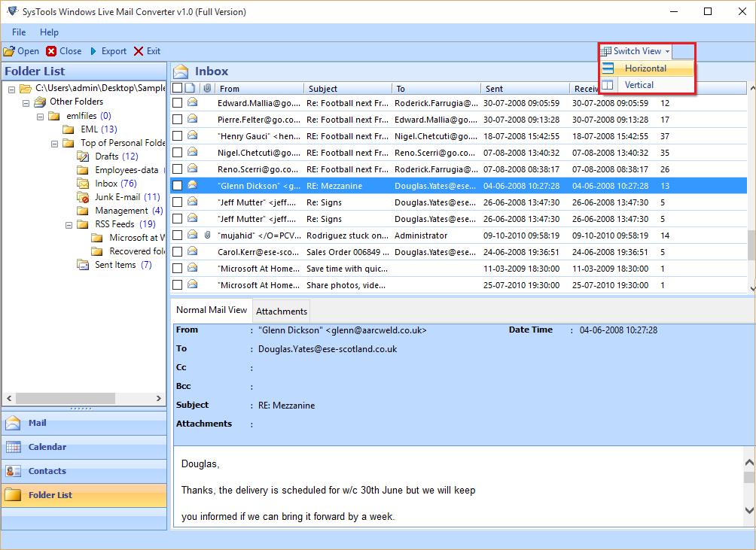The image size is (756, 550).
Task: Click the Calendar icon in navigation pane
Action: coord(13,447)
